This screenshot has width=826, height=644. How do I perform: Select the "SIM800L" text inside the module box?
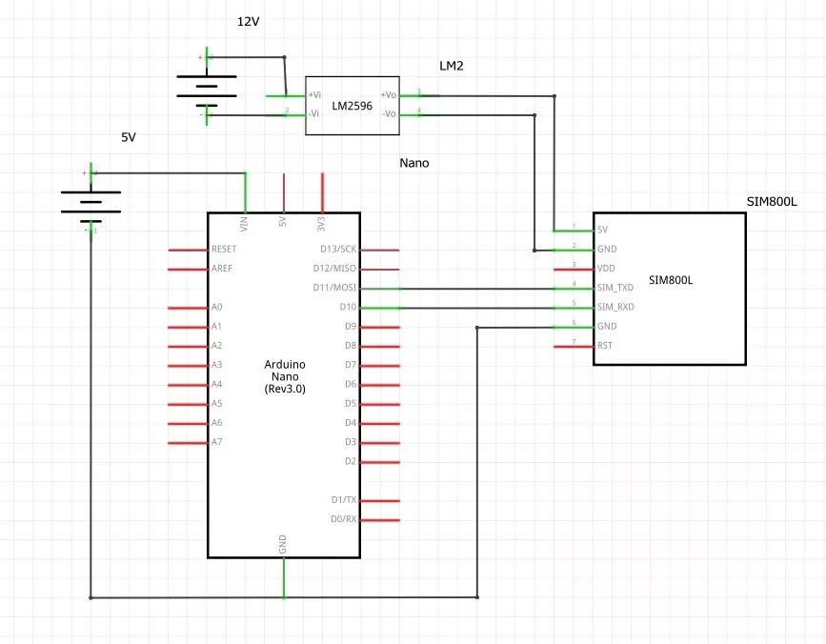671,281
